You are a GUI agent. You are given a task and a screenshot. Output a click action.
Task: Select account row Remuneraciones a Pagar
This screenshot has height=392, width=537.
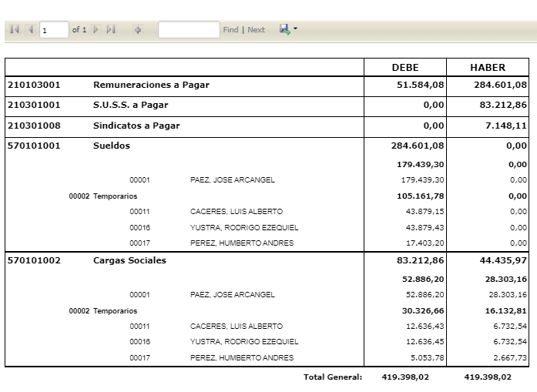click(267, 86)
